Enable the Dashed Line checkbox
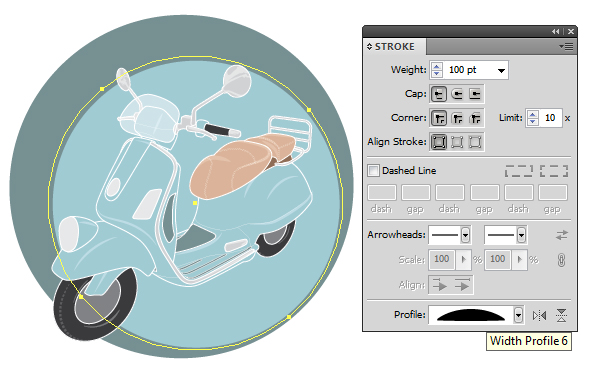This screenshot has width=592, height=376. [x=373, y=171]
